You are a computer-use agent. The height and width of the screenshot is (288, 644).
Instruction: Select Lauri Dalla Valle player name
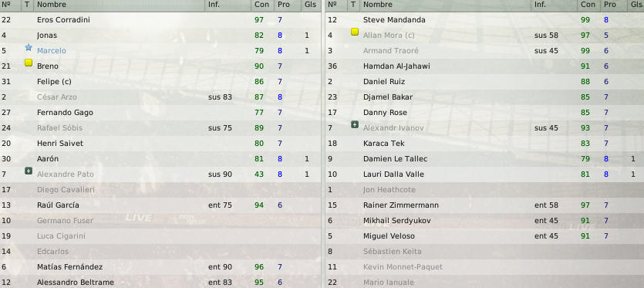[x=393, y=174]
